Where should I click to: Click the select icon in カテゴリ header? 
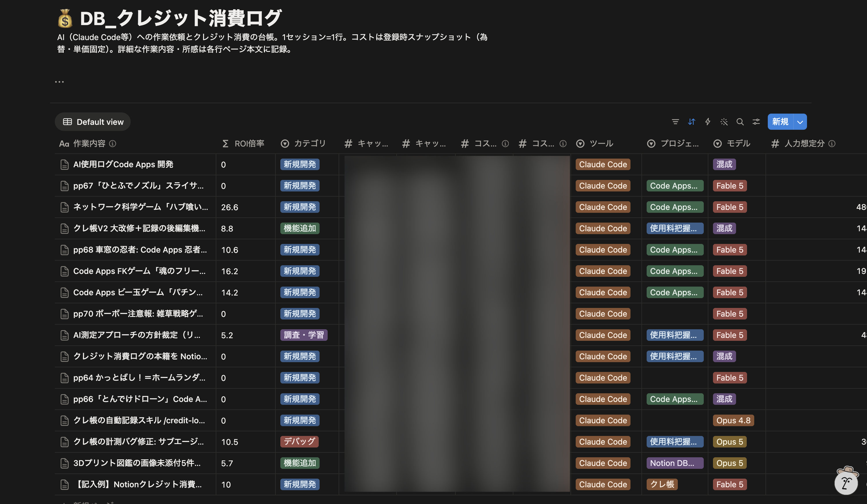[285, 144]
